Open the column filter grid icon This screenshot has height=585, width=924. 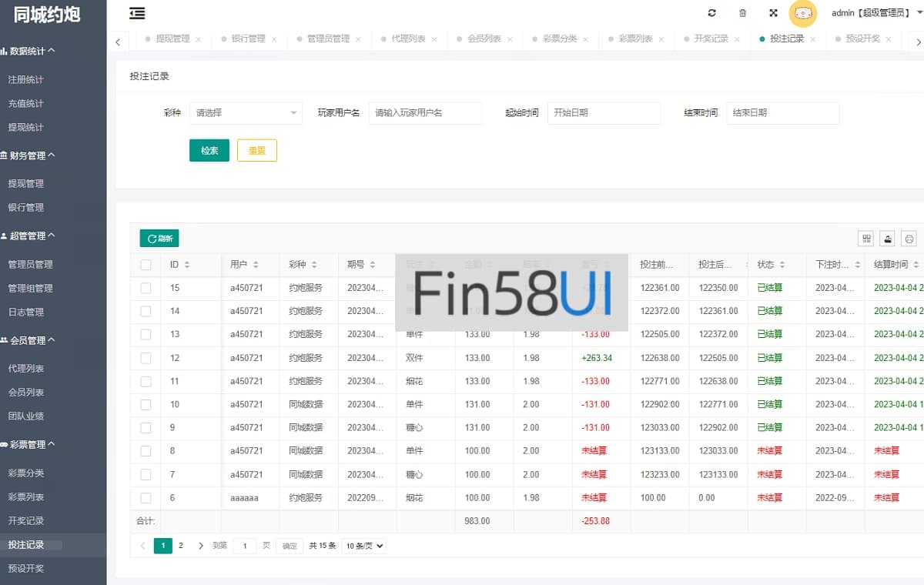(x=866, y=239)
